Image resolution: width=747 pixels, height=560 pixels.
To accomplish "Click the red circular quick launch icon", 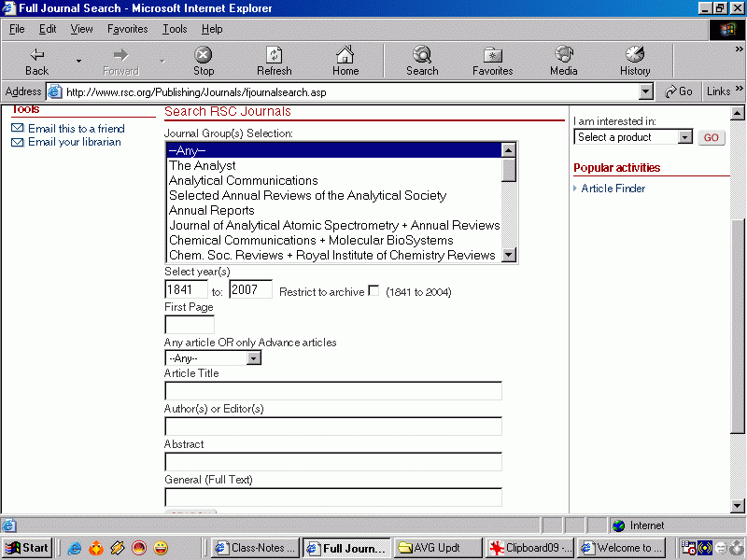I will 139,548.
